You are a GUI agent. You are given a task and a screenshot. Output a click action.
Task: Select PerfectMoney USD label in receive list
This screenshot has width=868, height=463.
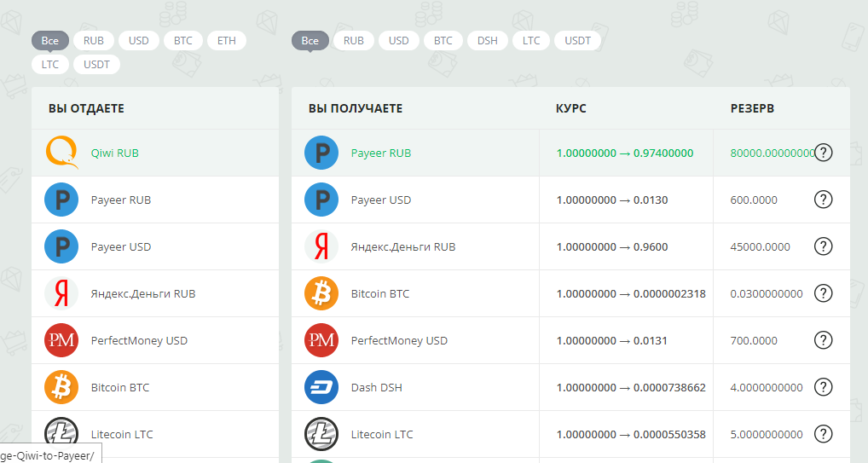click(399, 340)
